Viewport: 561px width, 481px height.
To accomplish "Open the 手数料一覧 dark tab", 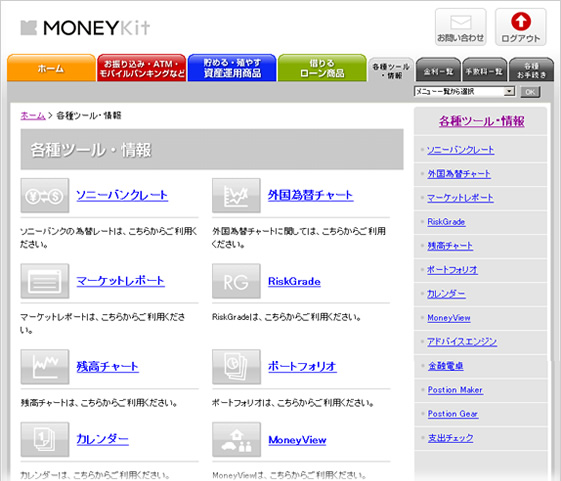I will [x=484, y=70].
